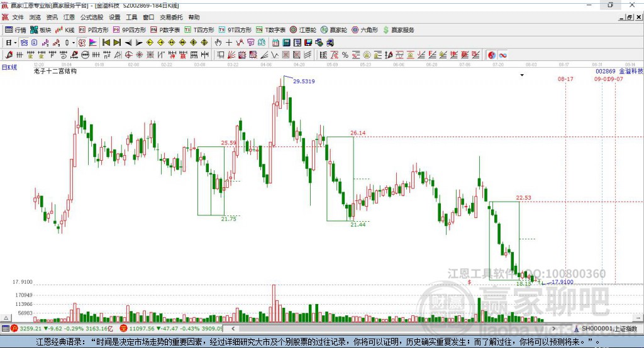Toggle the infinity symbol icon
The width and height of the screenshot is (644, 348).
[502, 55]
